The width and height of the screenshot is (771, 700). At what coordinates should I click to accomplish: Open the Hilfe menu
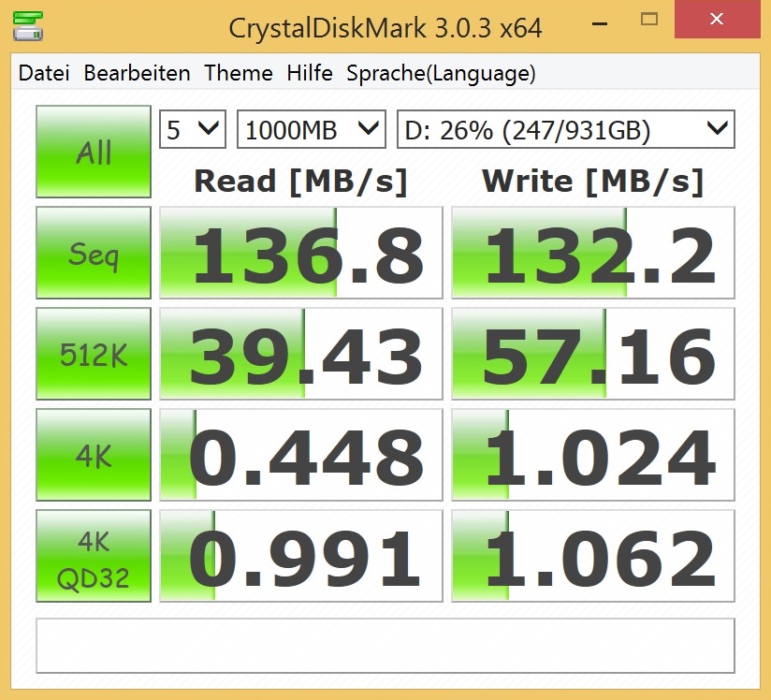tap(310, 73)
